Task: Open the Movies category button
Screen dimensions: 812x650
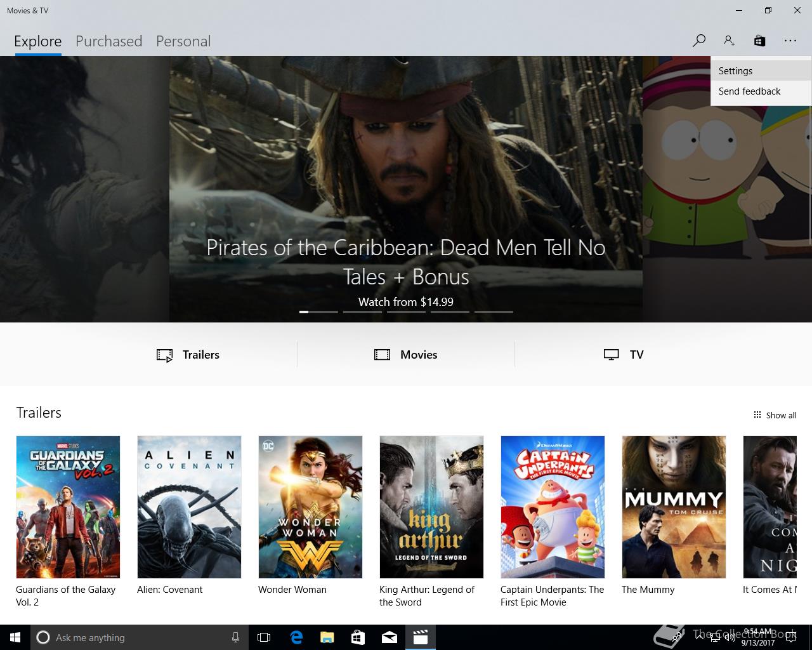Action: pos(406,355)
